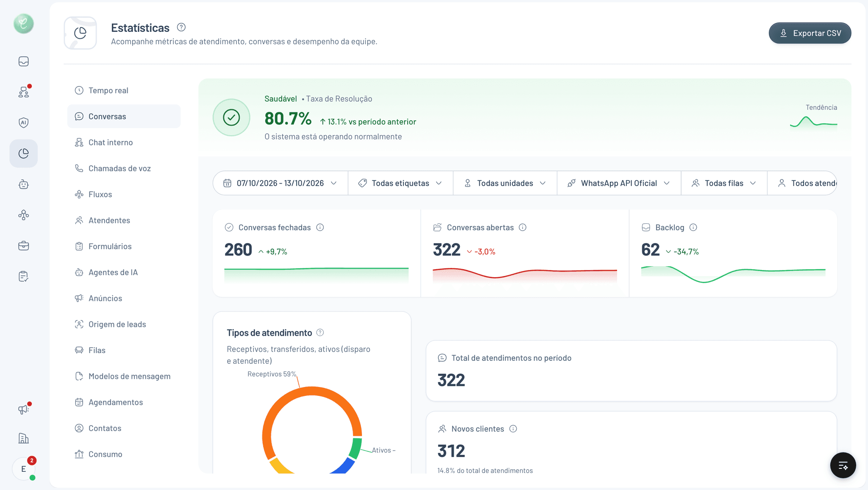This screenshot has height=490, width=868.
Task: Expand the Todas unidades filter
Action: 505,183
